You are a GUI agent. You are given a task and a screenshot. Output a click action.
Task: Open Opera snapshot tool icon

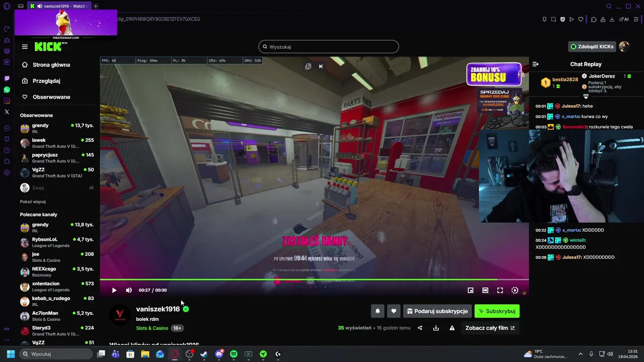[553, 19]
